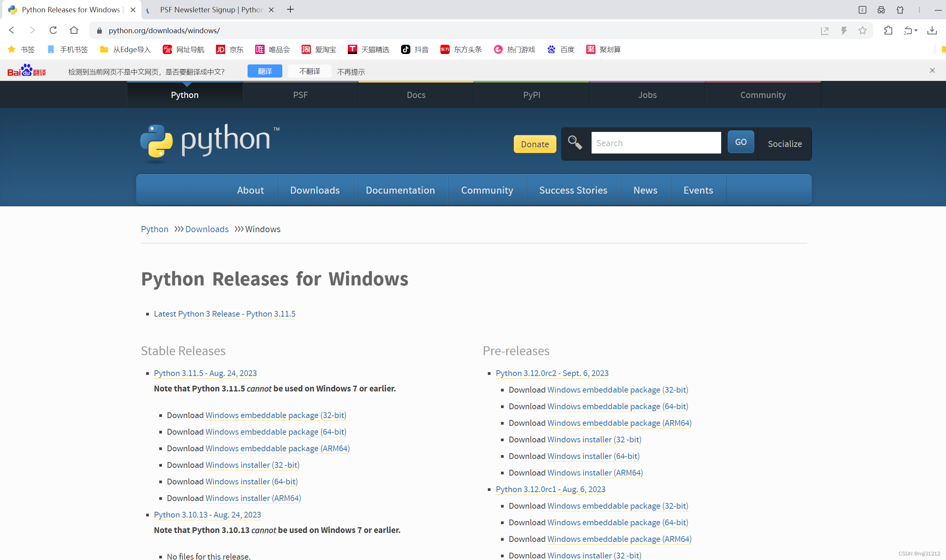The image size is (946, 560).
Task: Click the Donate button
Action: coord(535,144)
